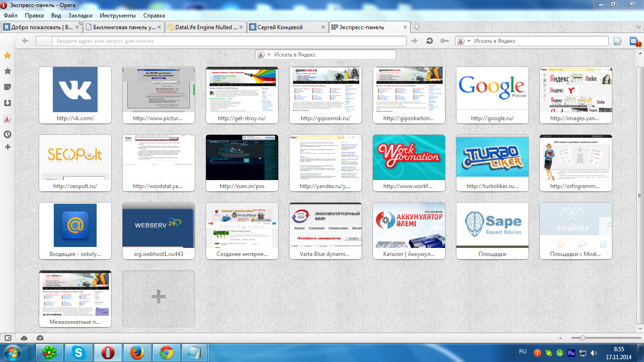This screenshot has height=362, width=644.
Task: Go forward with the right arrow
Action: pos(414,41)
